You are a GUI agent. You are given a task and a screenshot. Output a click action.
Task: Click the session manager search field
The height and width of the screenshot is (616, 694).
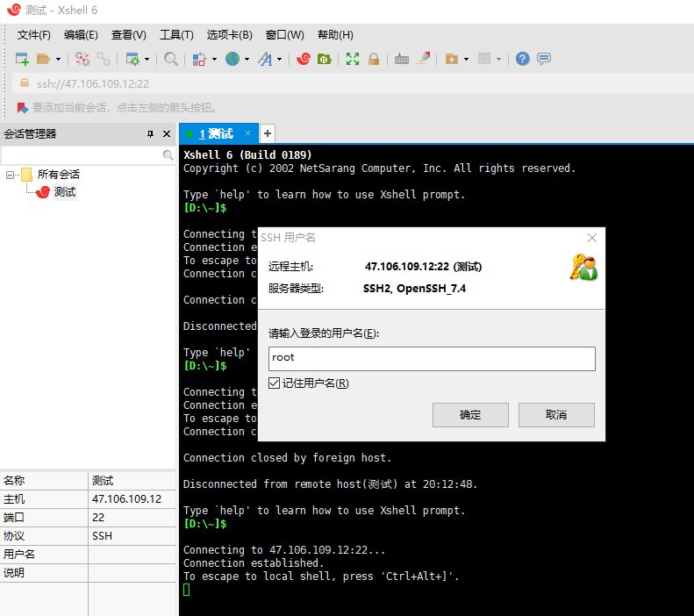(x=82, y=155)
